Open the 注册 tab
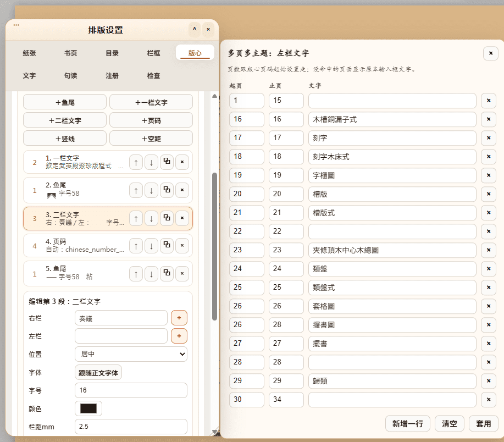 pyautogui.click(x=112, y=75)
